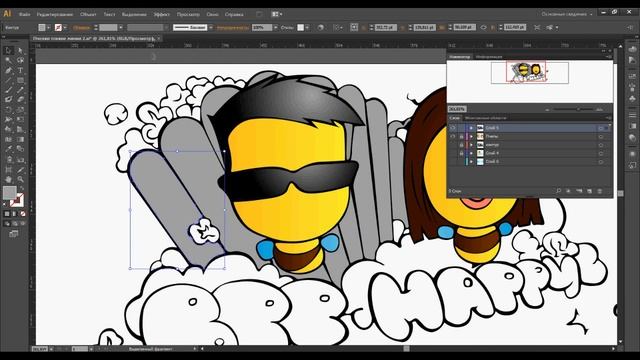Open the Объект menu

(88, 14)
